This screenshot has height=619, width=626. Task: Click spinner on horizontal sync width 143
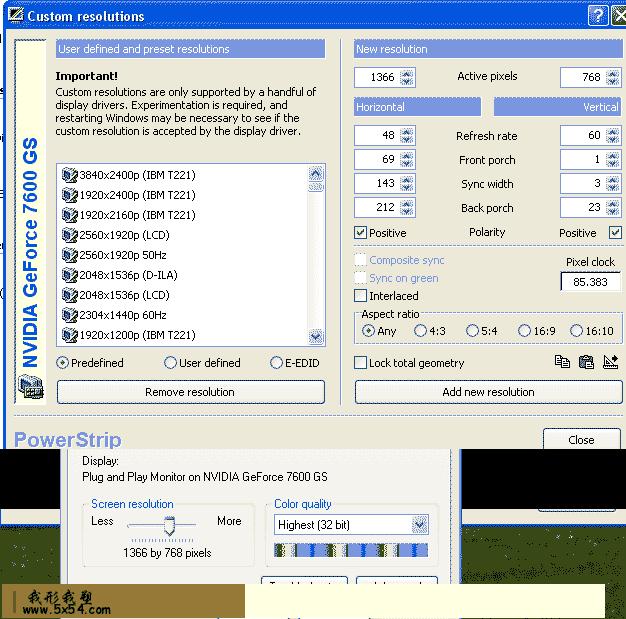coord(407,184)
